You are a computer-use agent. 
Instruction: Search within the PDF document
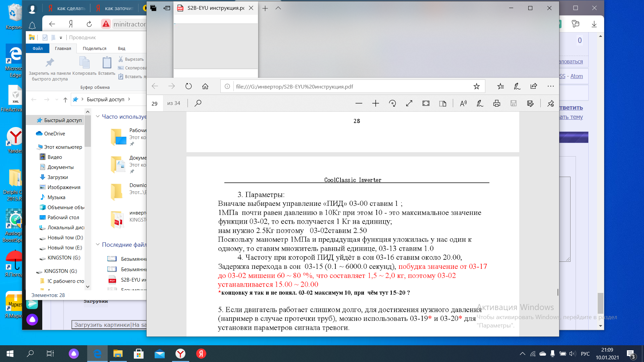(x=198, y=103)
